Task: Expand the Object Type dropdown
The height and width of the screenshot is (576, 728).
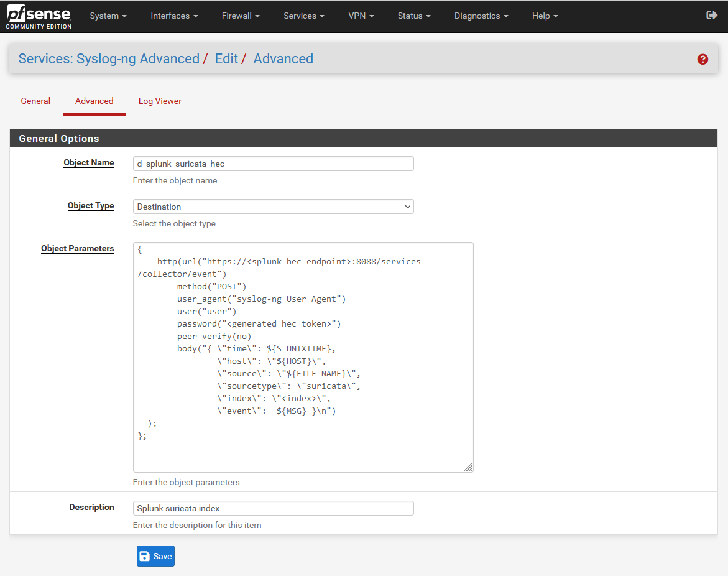Action: tap(273, 207)
